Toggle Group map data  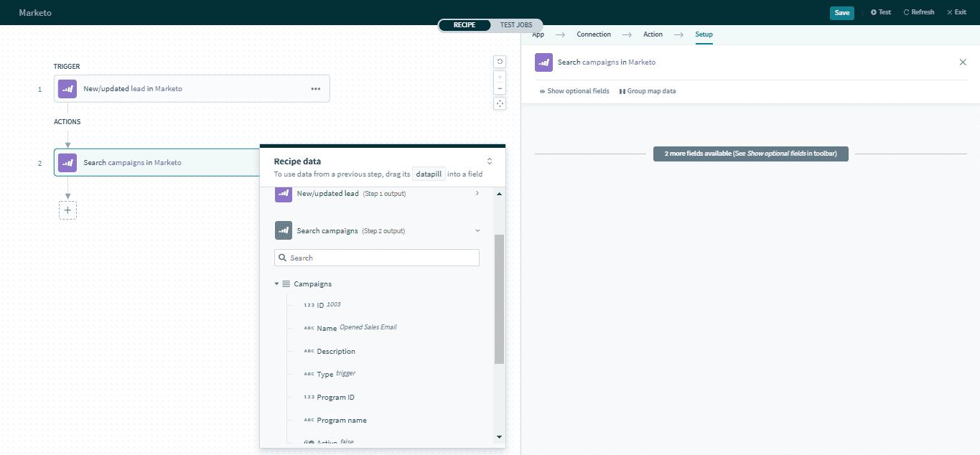tap(648, 91)
